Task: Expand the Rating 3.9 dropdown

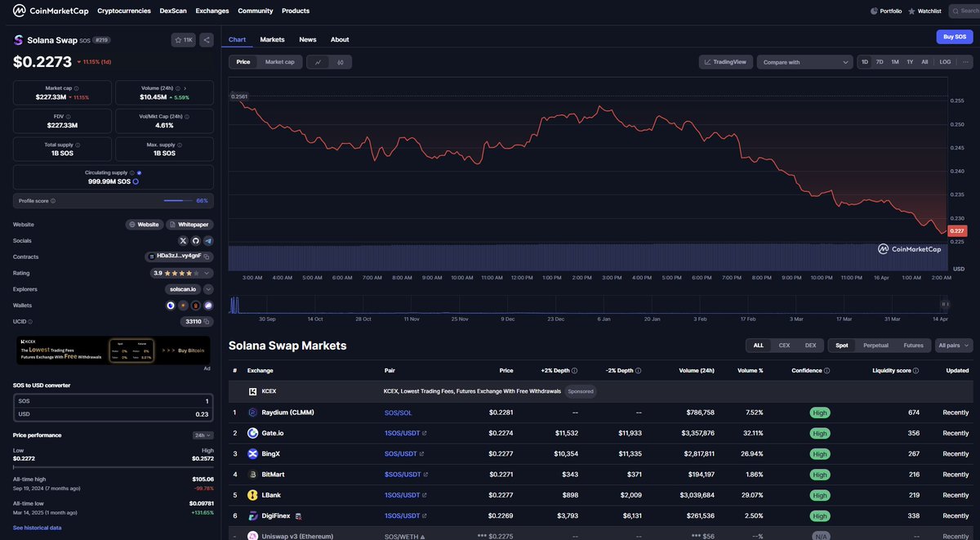Action: click(208, 273)
